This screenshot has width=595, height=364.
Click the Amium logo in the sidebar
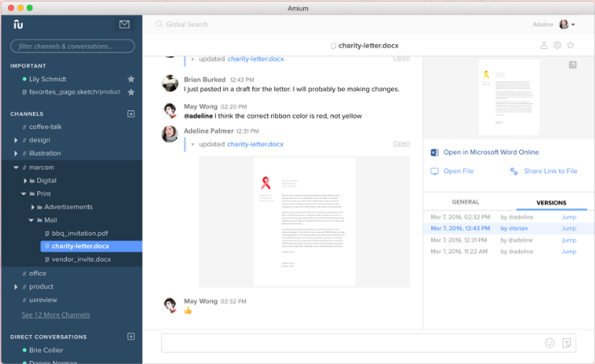click(x=19, y=24)
